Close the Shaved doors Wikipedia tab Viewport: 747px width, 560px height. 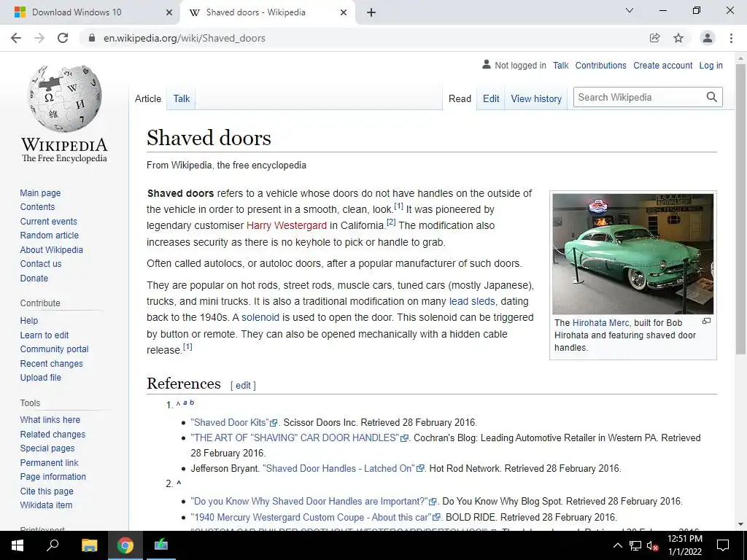[344, 12]
